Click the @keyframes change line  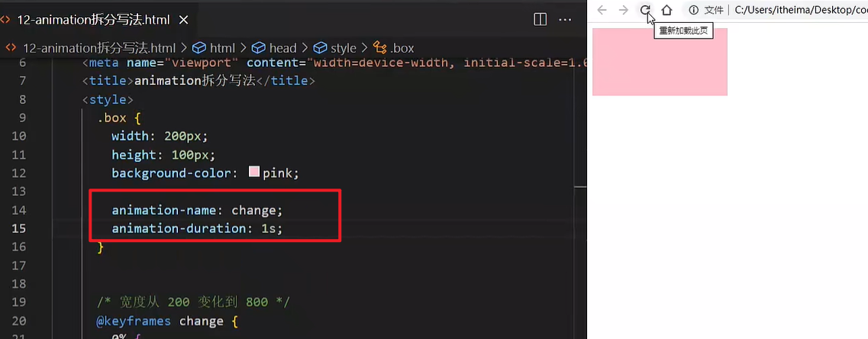click(160, 321)
